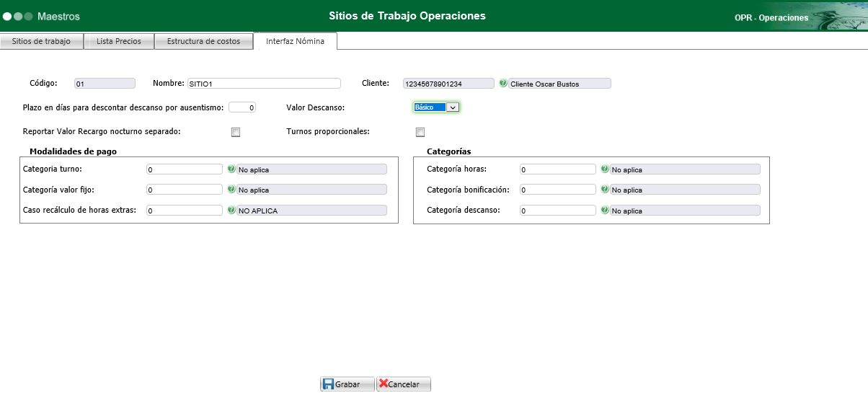Click the Sitios de Trabajo Operaciones title
Screen dimensions: 868x411
tap(407, 15)
